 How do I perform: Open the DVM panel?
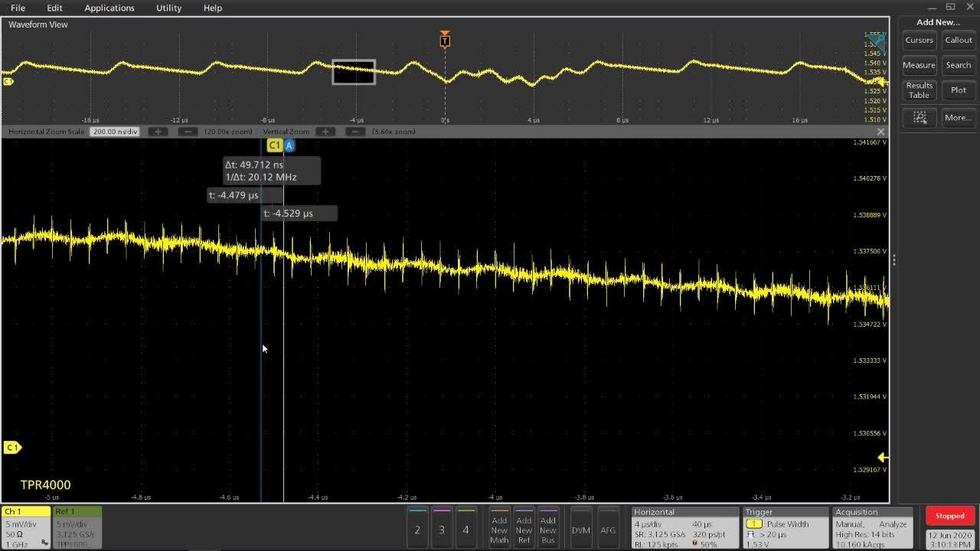(580, 528)
